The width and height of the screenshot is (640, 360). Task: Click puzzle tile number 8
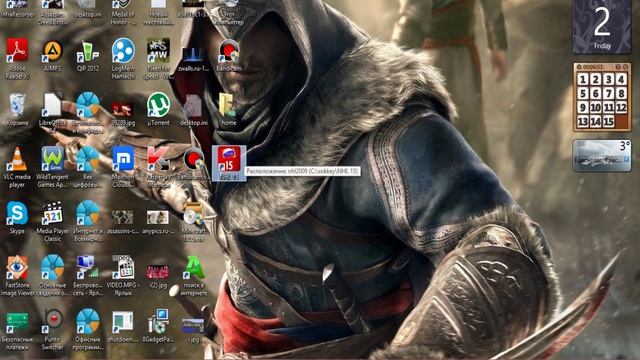pos(621,93)
